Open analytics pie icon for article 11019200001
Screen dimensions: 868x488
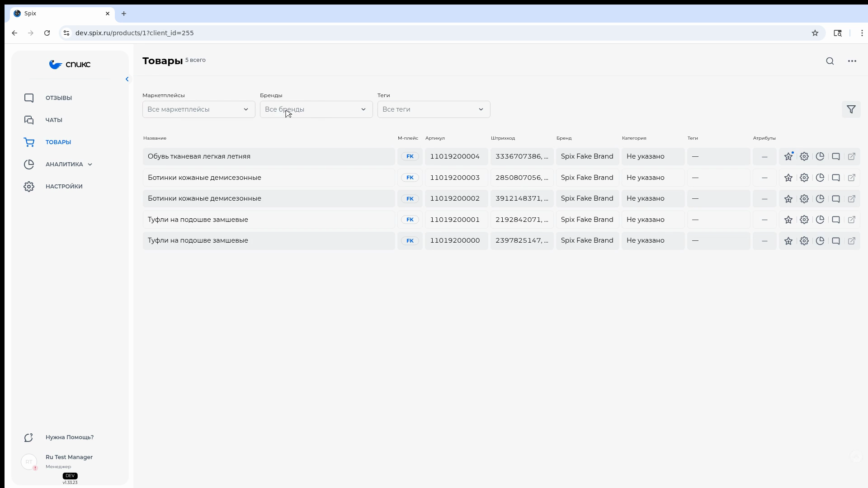(820, 220)
